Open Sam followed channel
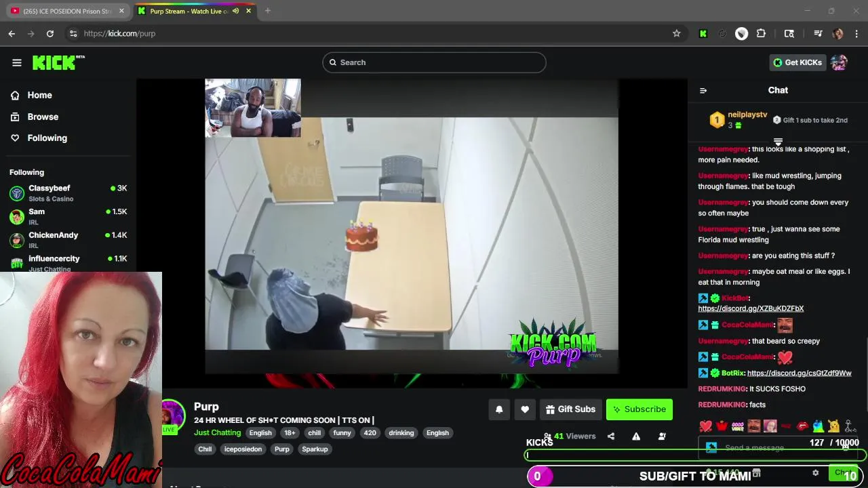This screenshot has width=868, height=488. coord(68,216)
